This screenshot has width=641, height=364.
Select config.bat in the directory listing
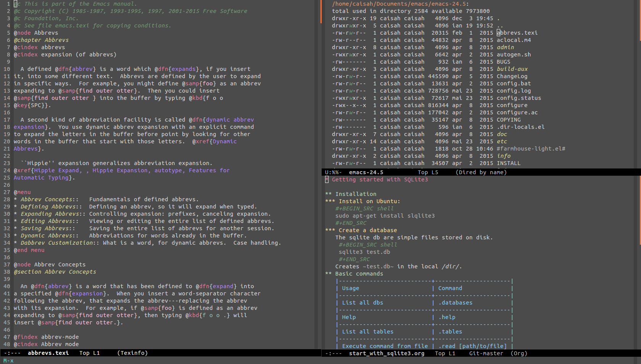coord(514,83)
